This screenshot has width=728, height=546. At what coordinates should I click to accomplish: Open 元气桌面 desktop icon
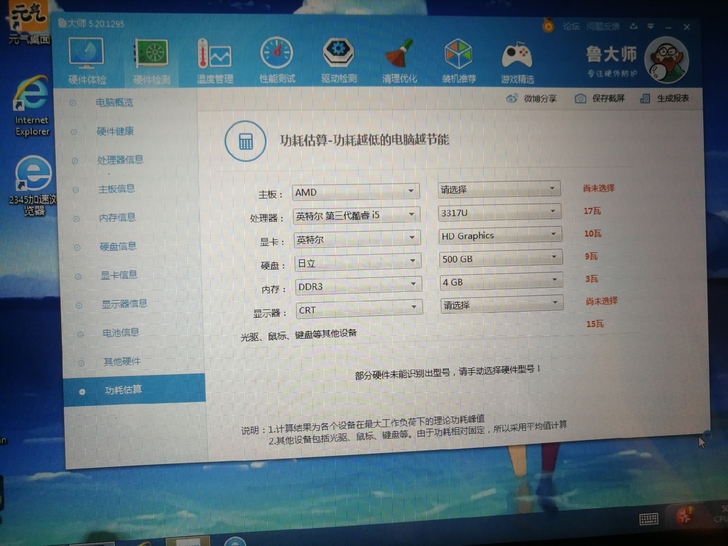click(29, 23)
